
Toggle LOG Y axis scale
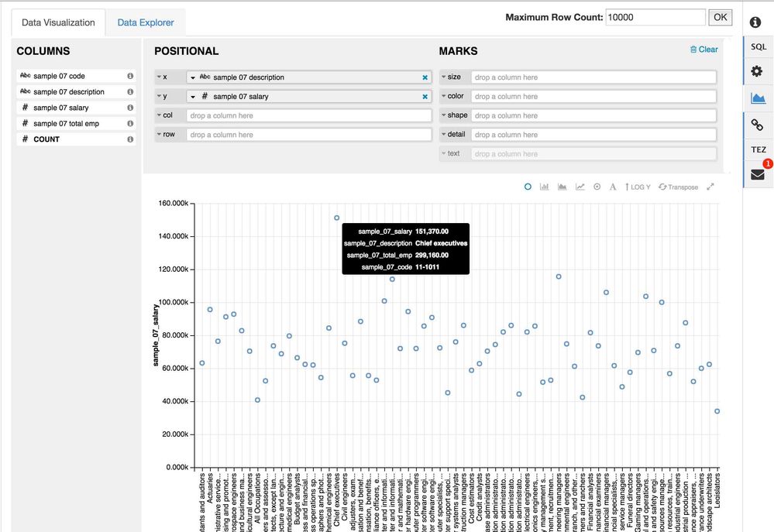(638, 187)
